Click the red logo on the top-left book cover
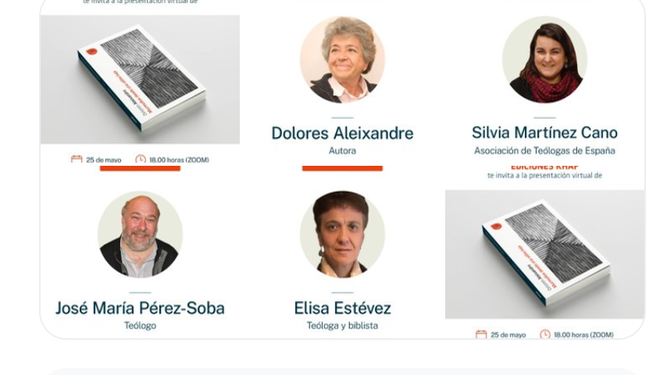Image resolution: width=667 pixels, height=375 pixels. [91, 52]
